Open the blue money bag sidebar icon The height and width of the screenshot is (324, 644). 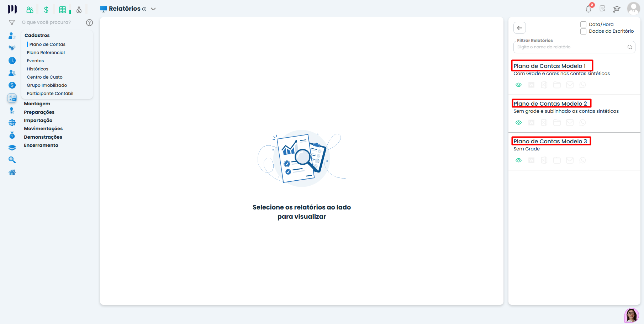click(x=12, y=135)
